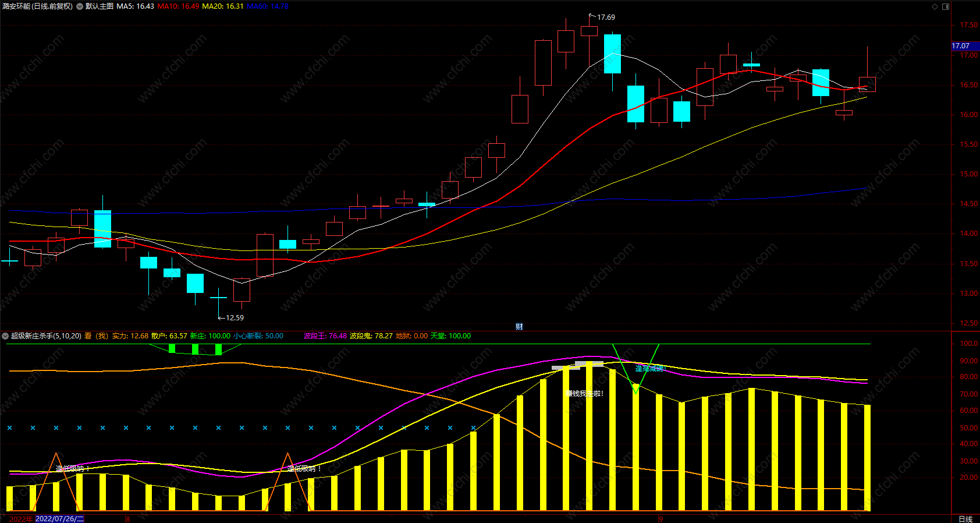Open main chart indicator dropdown arrow

pyautogui.click(x=80, y=6)
